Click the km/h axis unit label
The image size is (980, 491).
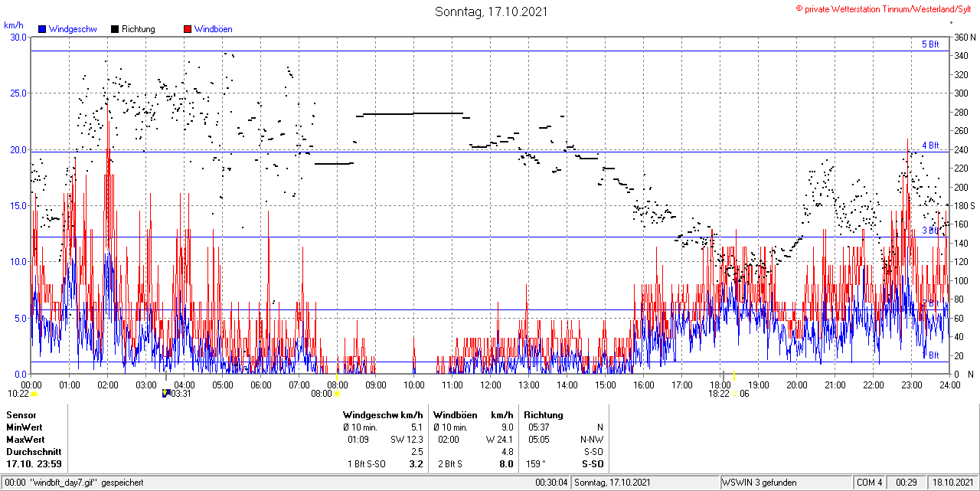click(14, 25)
